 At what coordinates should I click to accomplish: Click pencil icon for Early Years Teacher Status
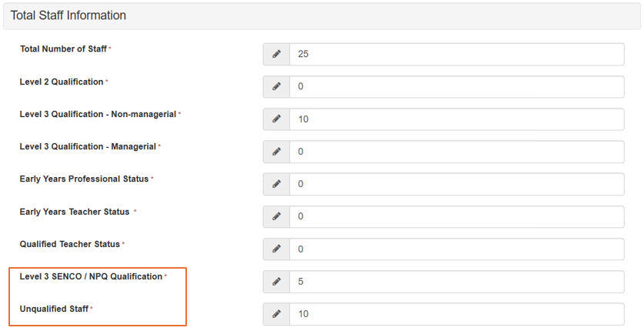(x=276, y=216)
